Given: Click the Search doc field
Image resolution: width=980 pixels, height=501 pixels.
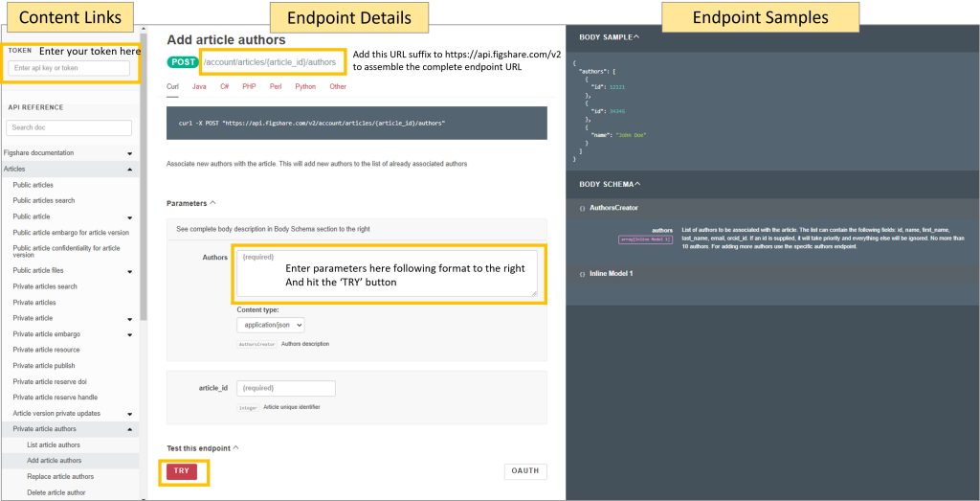Looking at the screenshot, I should (x=69, y=127).
